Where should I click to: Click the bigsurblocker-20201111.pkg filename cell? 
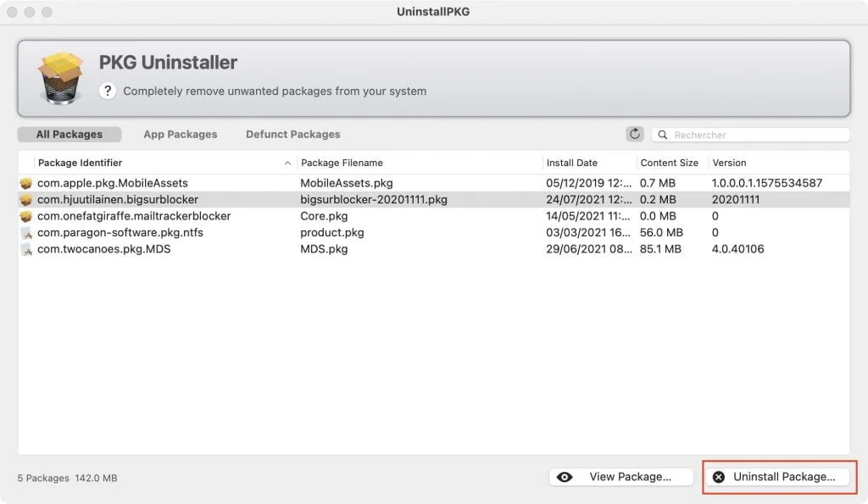pyautogui.click(x=374, y=200)
